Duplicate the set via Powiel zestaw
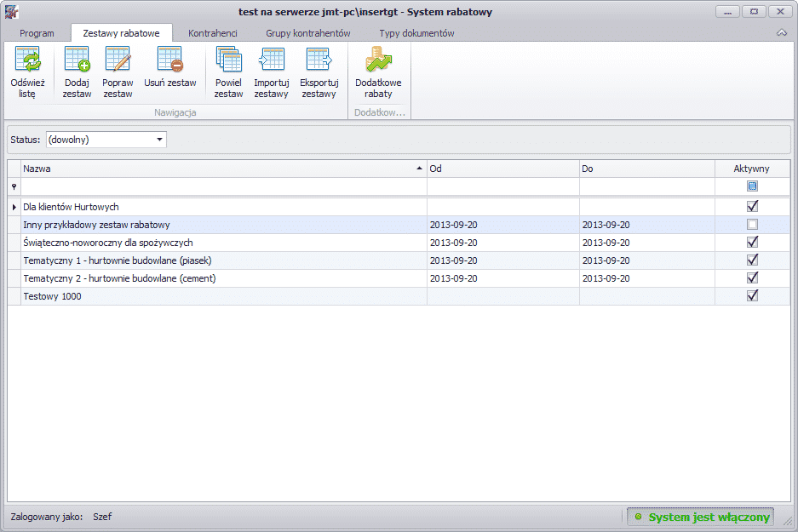Screen dimensions: 798x532 [x=228, y=72]
